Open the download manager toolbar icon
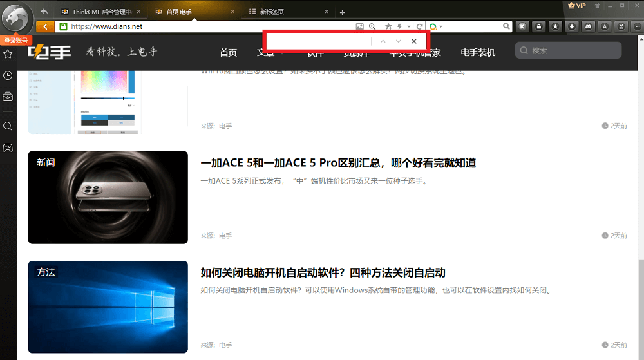 click(x=571, y=26)
